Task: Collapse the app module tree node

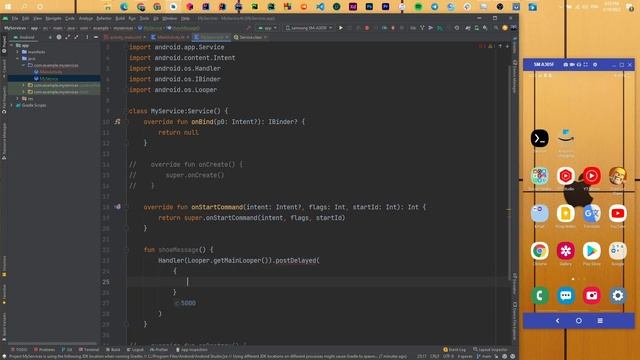Action: [x=11, y=45]
